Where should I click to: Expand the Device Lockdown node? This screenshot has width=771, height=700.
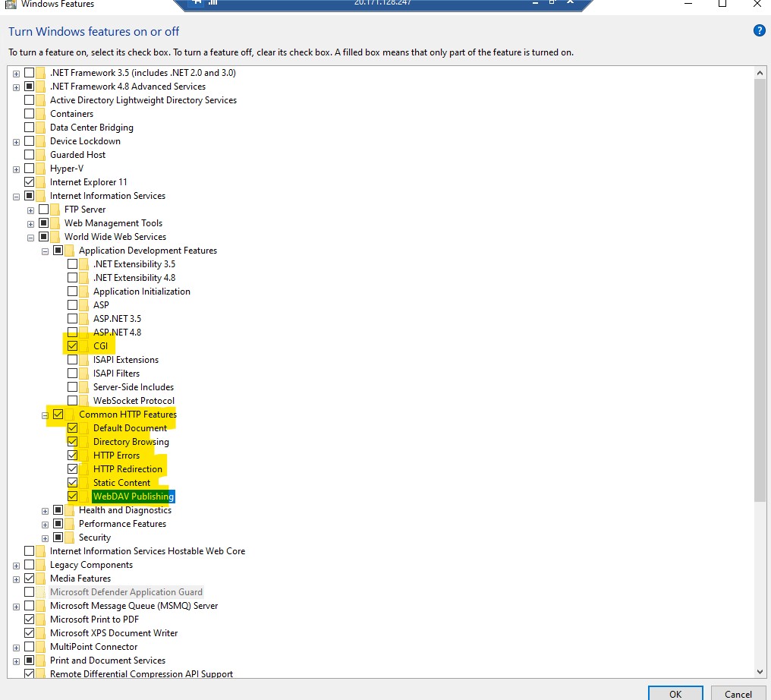[x=16, y=142]
